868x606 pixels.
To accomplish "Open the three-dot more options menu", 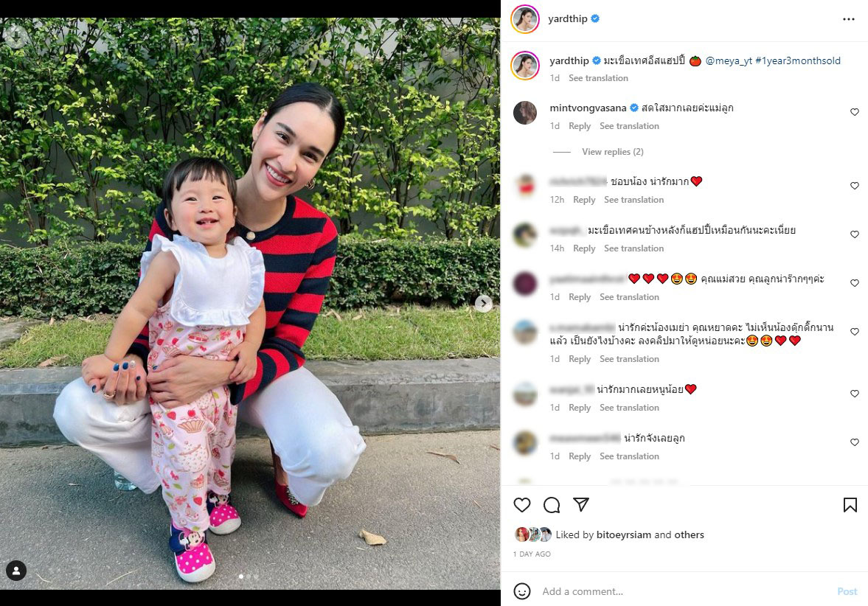I will pyautogui.click(x=849, y=19).
